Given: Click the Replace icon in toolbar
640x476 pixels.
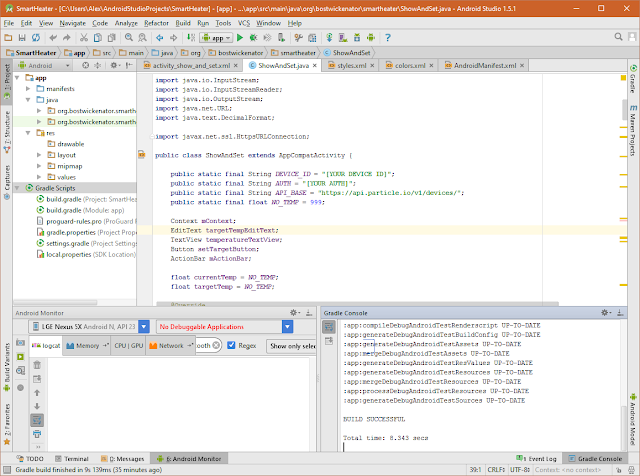Looking at the screenshot, I should (142, 38).
